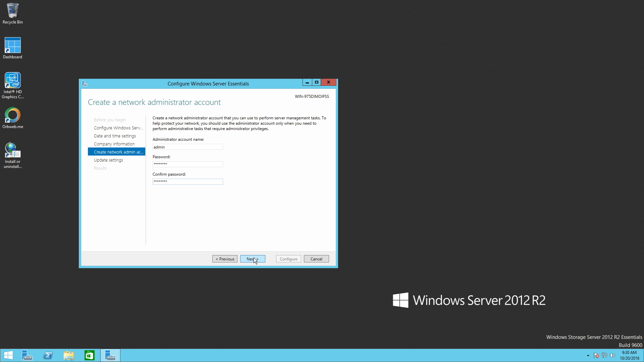The width and height of the screenshot is (644, 362).
Task: Open Server Manager from taskbar
Action: pos(27,355)
